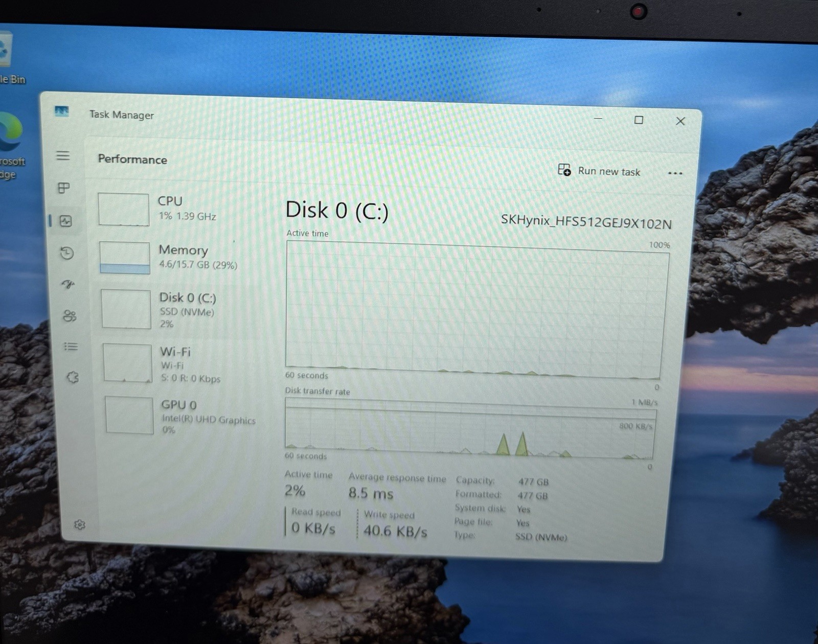Click the Run new task button
The height and width of the screenshot is (644, 818).
coord(599,171)
